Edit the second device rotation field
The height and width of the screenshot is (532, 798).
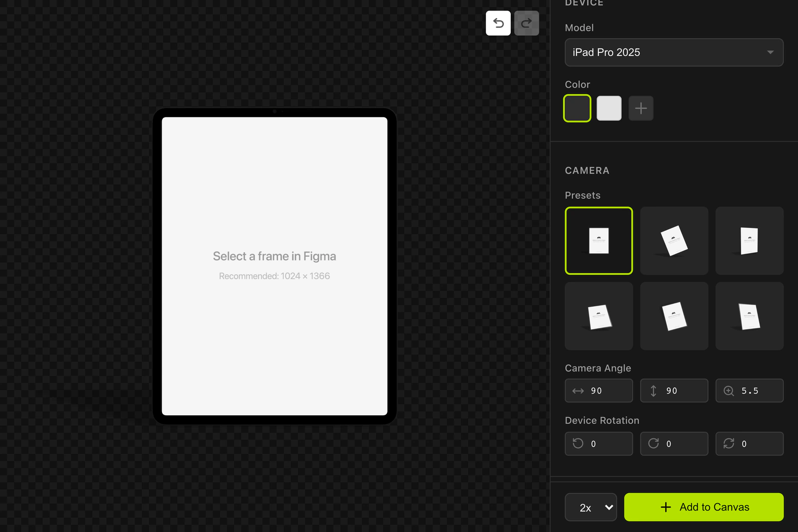[x=674, y=444]
